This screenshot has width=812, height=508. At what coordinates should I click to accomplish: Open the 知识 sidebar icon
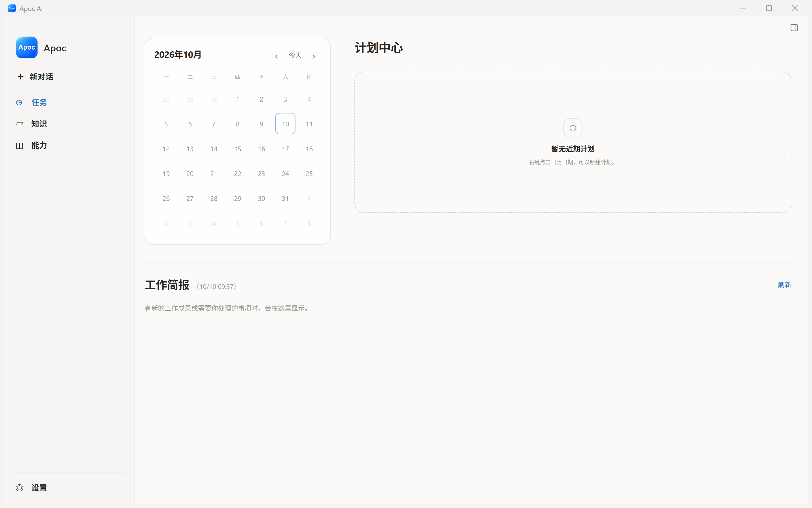tap(19, 124)
